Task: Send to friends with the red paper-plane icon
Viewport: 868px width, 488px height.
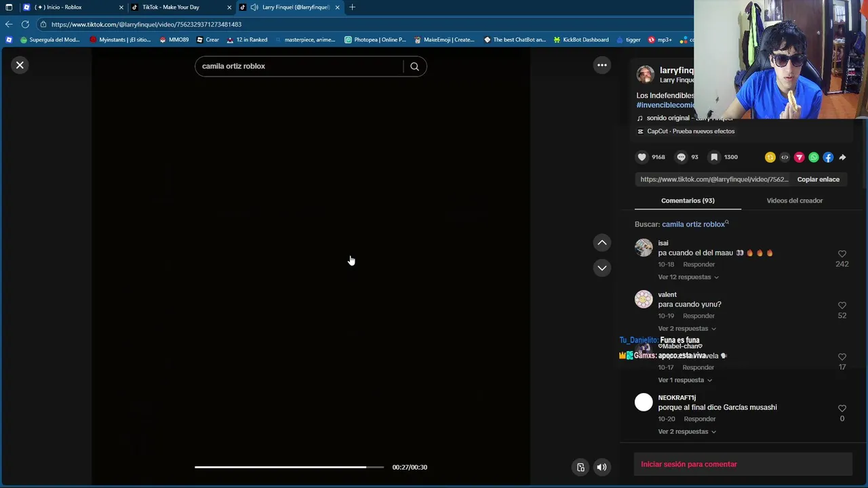Action: click(799, 157)
